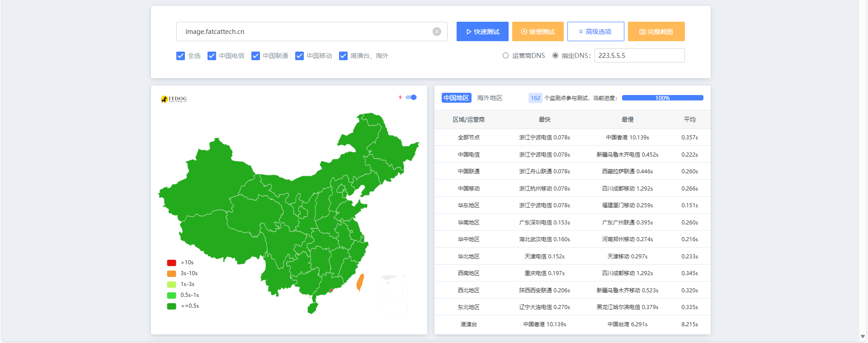This screenshot has width=868, height=343.
Task: Uncheck the 全选 checkbox
Action: click(x=181, y=56)
